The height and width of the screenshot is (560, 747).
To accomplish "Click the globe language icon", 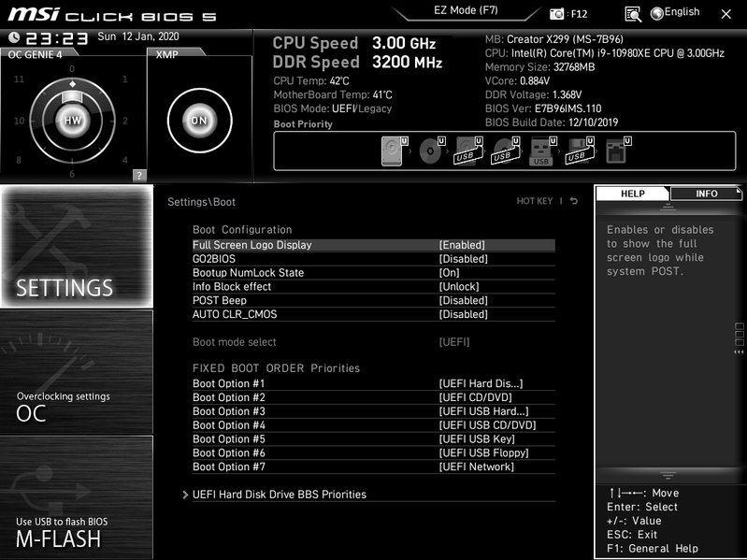I will (x=657, y=13).
